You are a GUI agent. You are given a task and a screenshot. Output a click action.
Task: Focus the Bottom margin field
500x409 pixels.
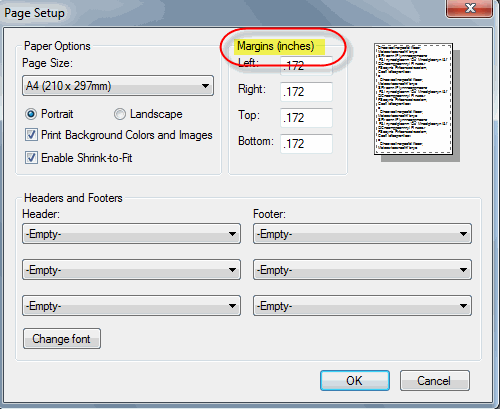tap(306, 144)
